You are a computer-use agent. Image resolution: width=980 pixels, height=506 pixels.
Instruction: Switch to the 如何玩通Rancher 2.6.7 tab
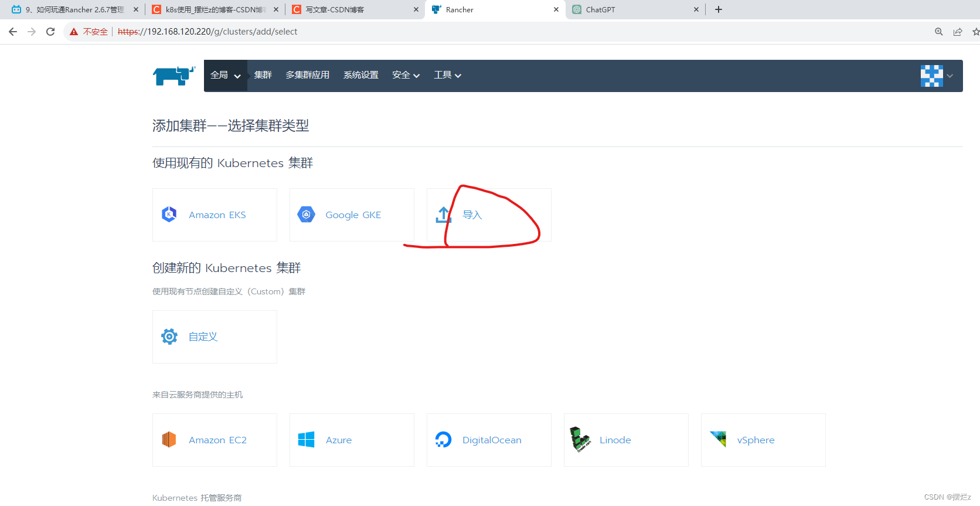pos(75,9)
